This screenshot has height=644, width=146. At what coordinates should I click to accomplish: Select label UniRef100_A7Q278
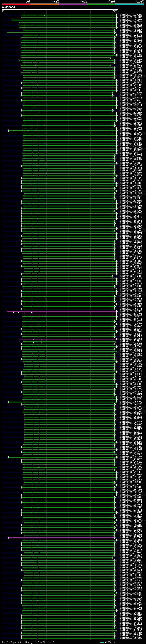(131, 77)
